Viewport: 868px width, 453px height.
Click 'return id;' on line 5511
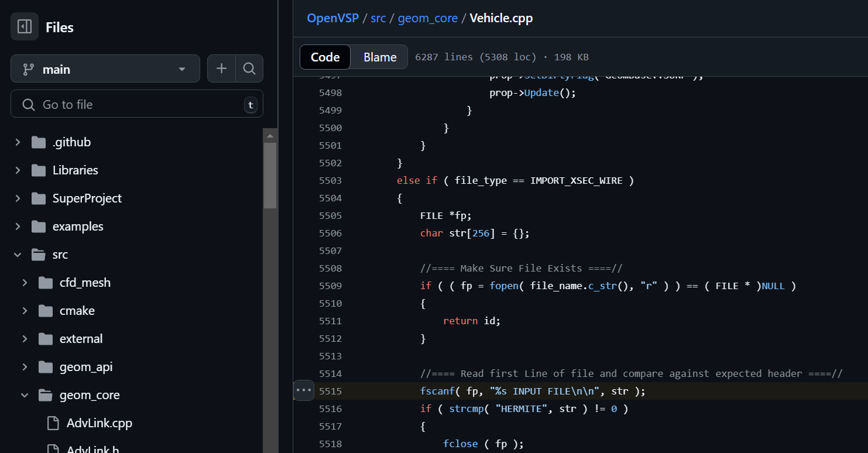click(x=472, y=321)
